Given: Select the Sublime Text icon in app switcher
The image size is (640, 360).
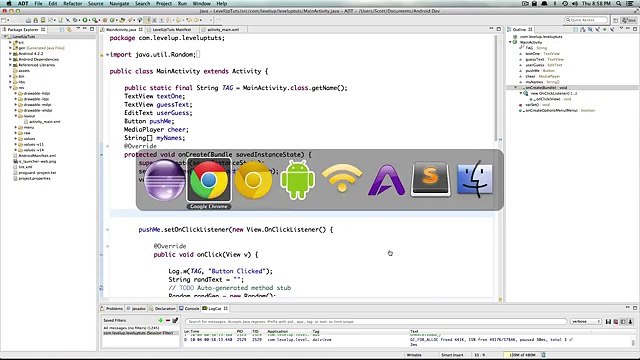Looking at the screenshot, I should (x=431, y=179).
